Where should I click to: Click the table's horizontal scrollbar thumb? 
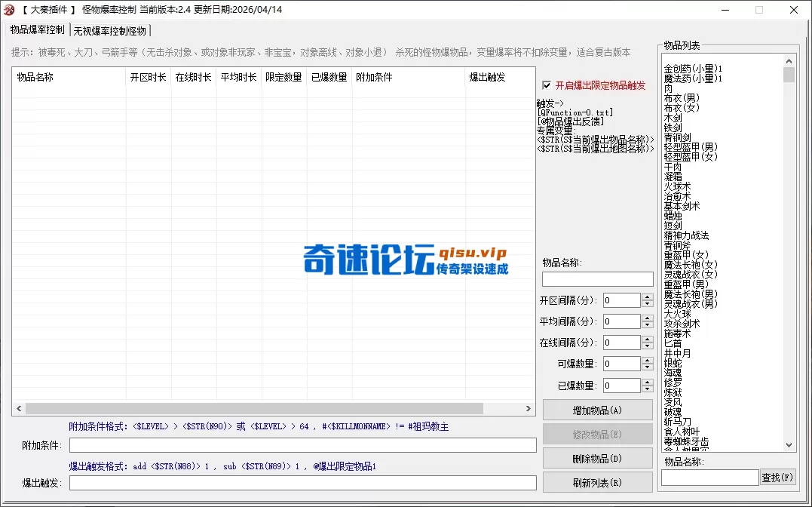click(254, 408)
